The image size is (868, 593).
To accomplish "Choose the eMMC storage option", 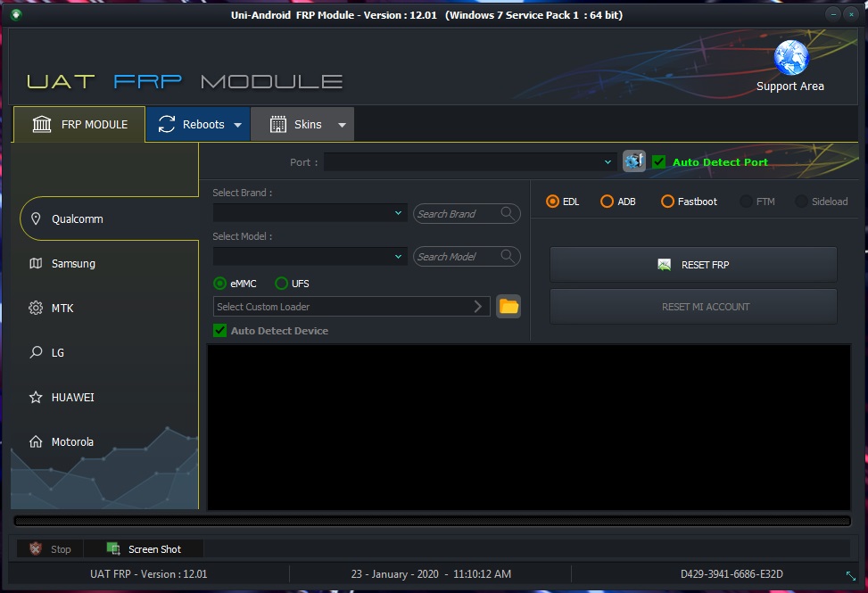I will coord(219,284).
